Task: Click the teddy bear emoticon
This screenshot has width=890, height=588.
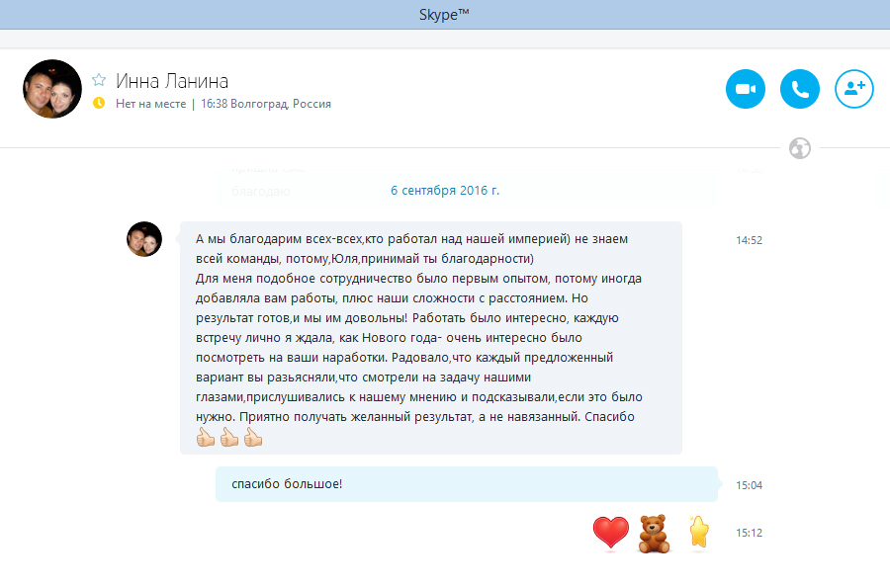Action: (654, 534)
